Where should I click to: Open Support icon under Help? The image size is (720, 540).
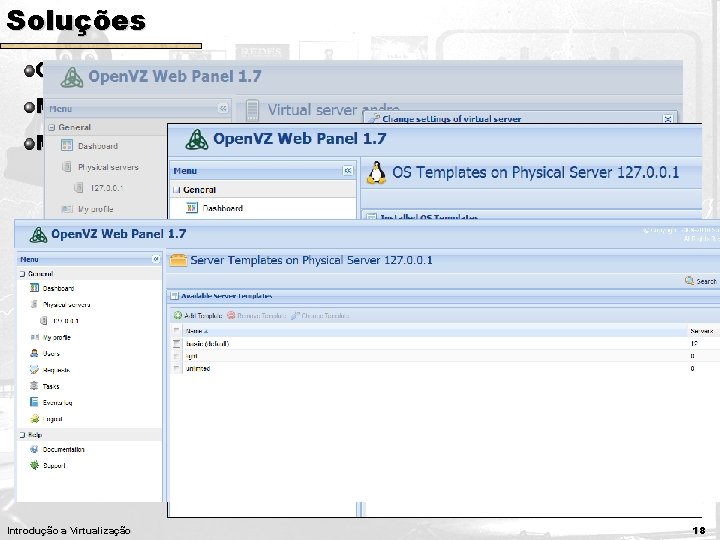(x=34, y=465)
